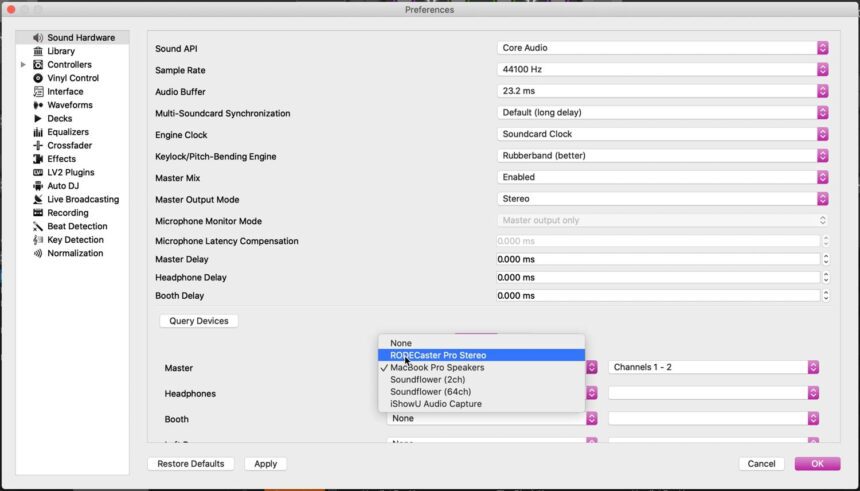This screenshot has width=860, height=491.
Task: Open the Equalizers preferences icon
Action: point(38,132)
